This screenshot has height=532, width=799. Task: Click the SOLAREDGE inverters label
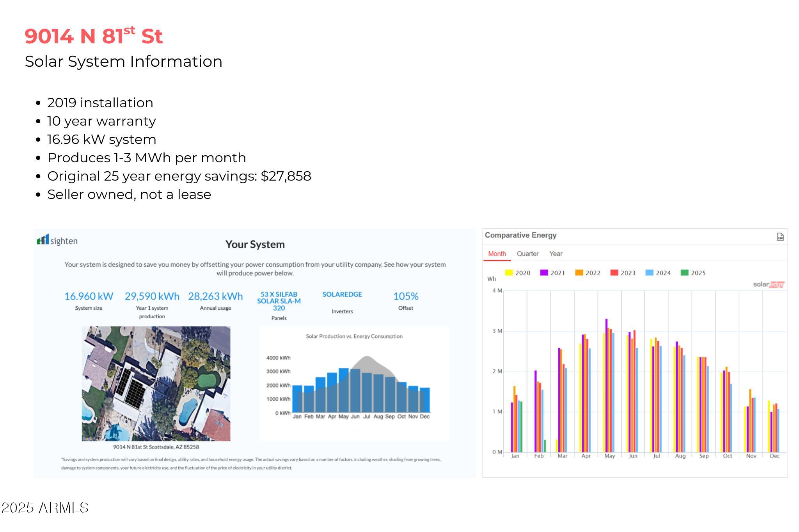click(x=342, y=294)
